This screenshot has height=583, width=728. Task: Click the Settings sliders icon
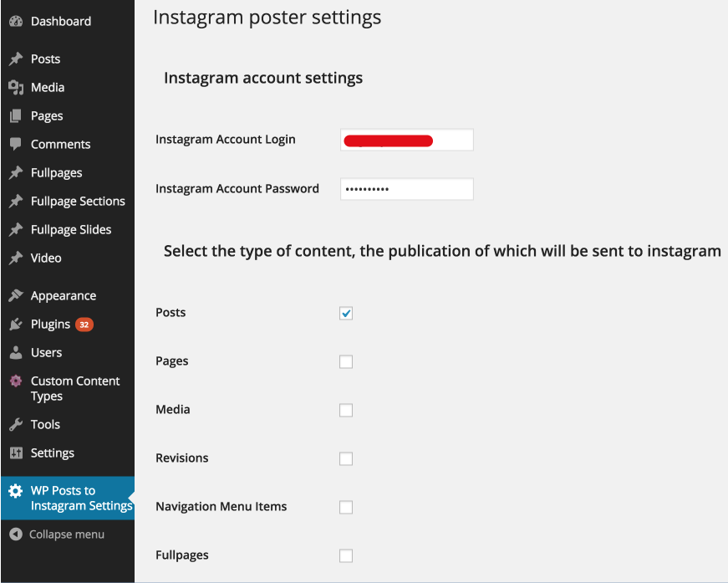(x=16, y=453)
